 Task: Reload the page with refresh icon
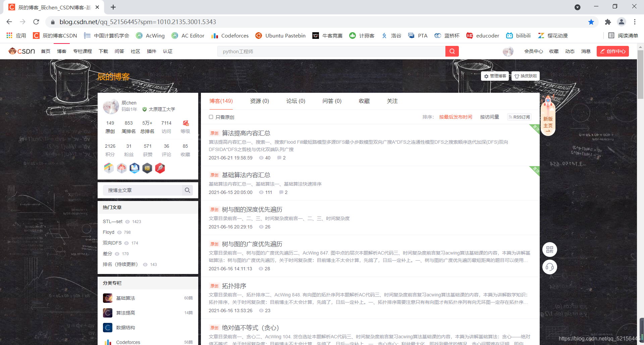[x=36, y=22]
